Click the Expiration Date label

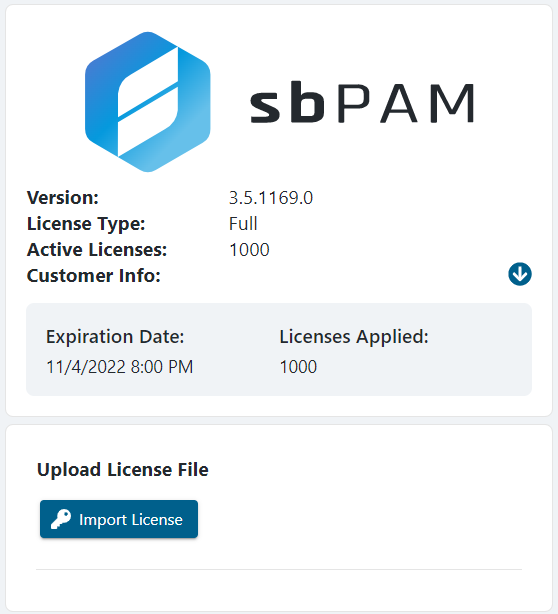[115, 337]
